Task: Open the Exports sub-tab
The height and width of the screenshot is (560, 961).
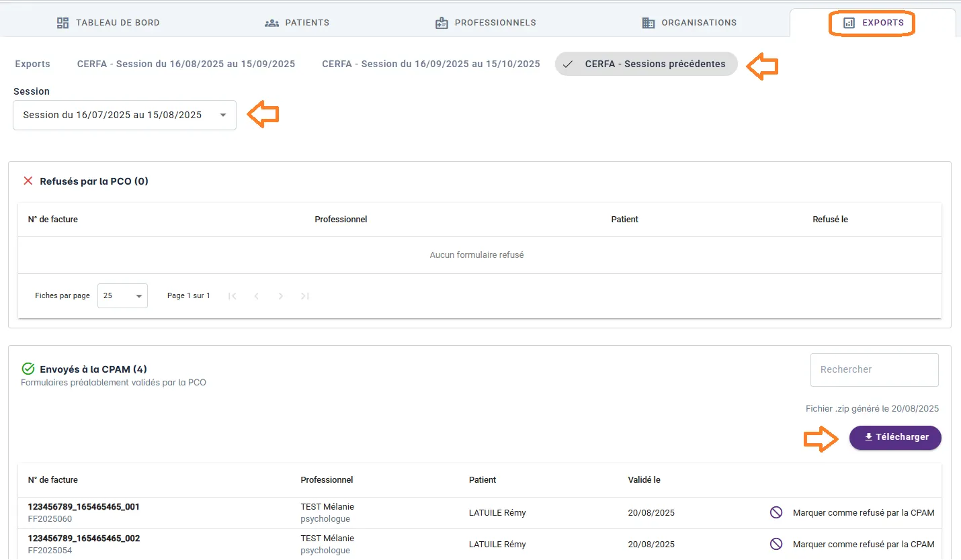Action: pos(33,64)
